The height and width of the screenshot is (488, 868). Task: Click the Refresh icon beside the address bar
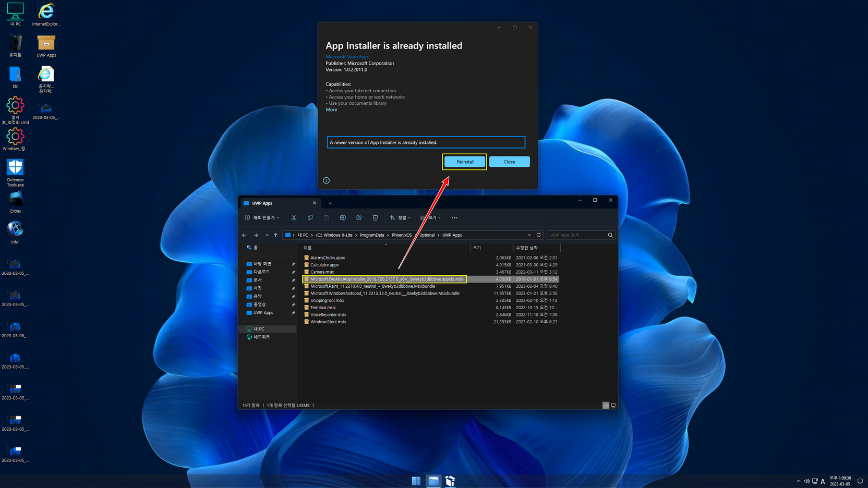pyautogui.click(x=539, y=235)
